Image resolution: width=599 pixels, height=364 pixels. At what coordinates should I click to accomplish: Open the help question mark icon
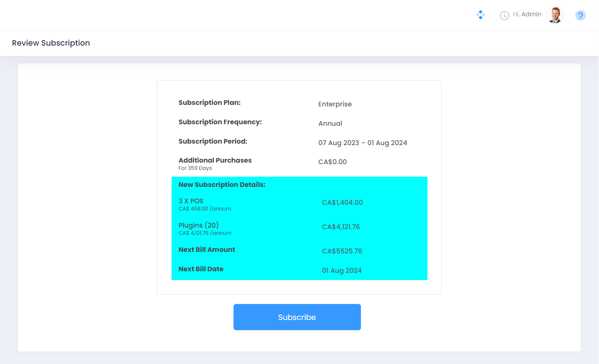click(580, 15)
